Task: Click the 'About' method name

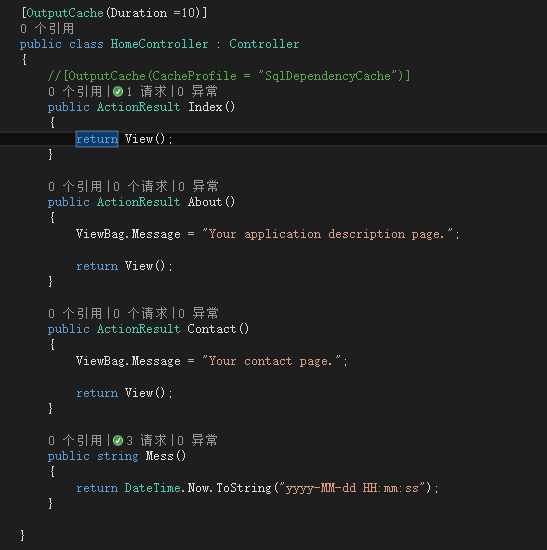Action: click(205, 202)
